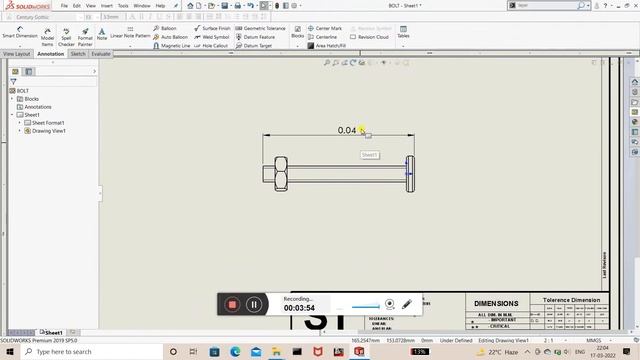Expand the Blocks node in the tree
Screen dimensions: 640x360
pyautogui.click(x=12, y=99)
